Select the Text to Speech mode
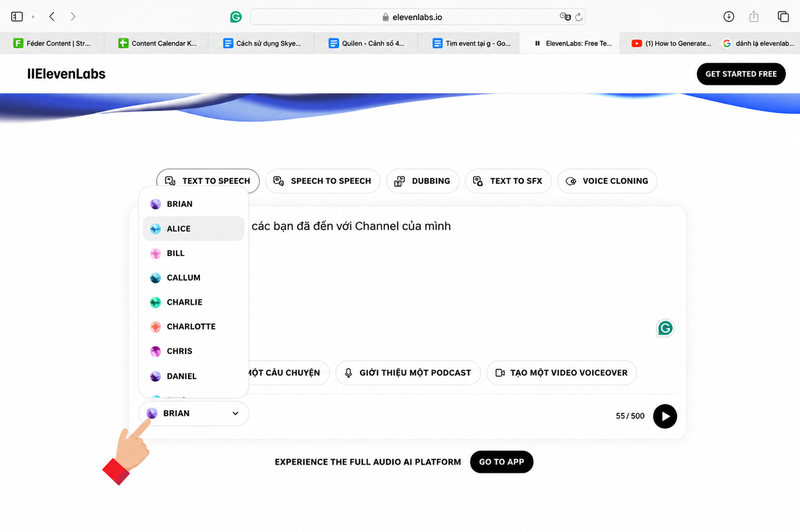 point(208,181)
